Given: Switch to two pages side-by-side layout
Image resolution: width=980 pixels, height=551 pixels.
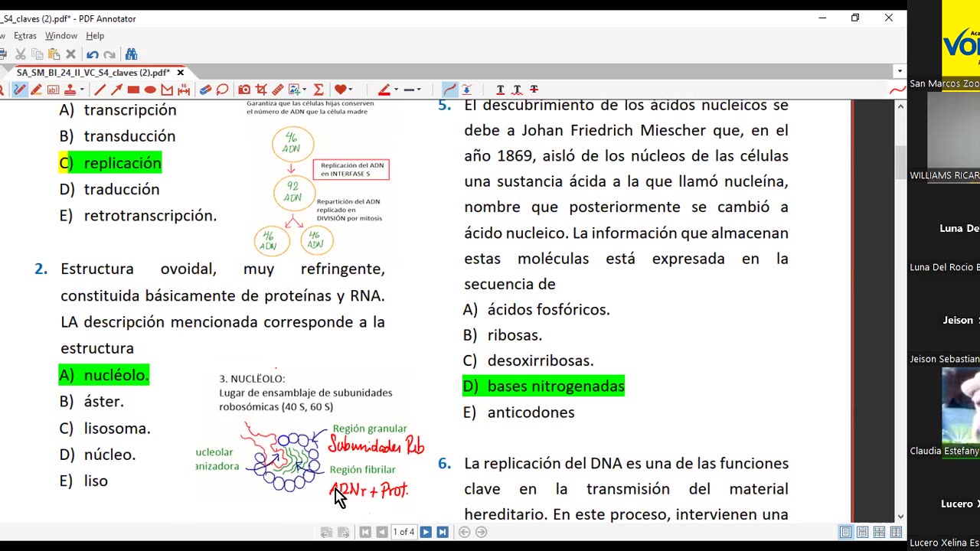Looking at the screenshot, I should (896, 532).
